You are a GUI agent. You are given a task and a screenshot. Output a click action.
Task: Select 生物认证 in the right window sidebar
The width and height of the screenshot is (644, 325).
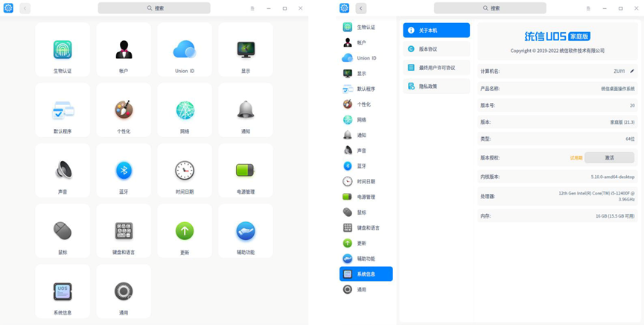click(x=366, y=27)
